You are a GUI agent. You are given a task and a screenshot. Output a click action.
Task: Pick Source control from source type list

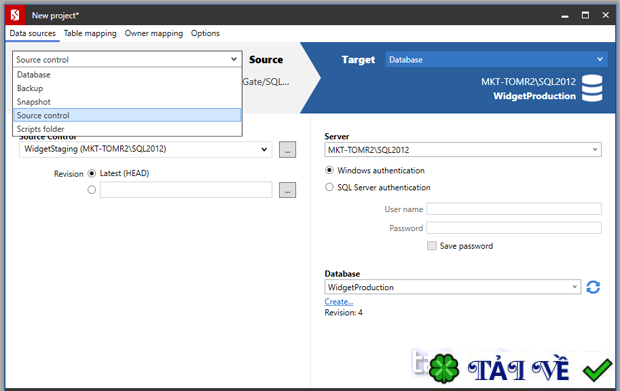tap(127, 115)
